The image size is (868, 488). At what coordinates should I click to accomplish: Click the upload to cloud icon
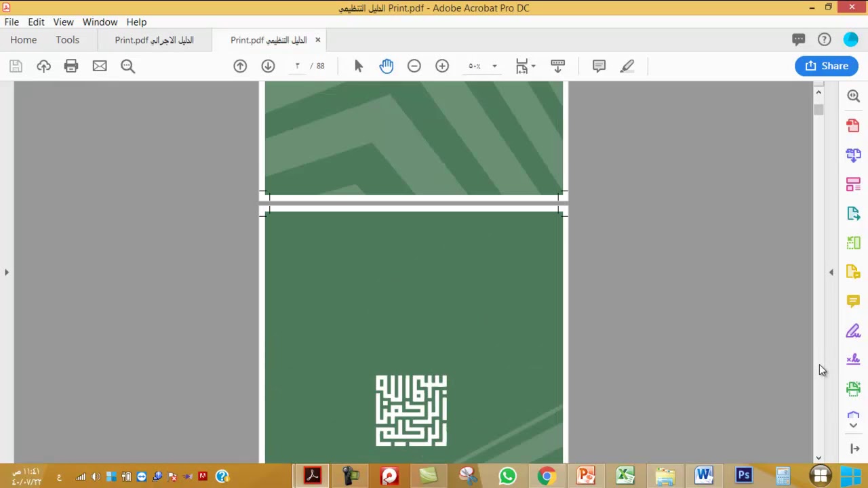[43, 66]
